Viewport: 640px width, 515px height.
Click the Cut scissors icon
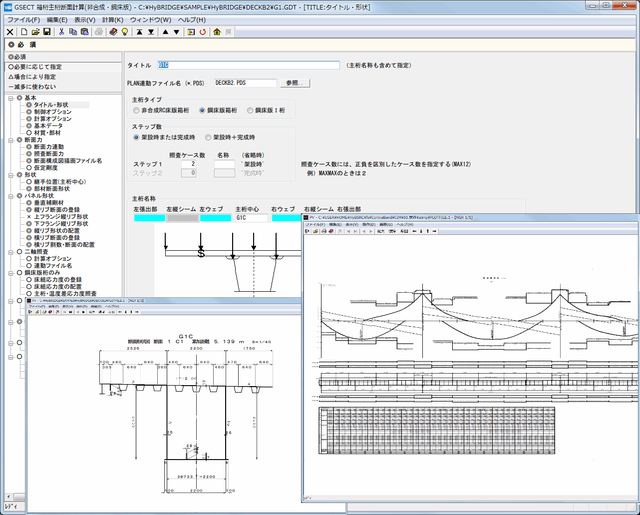[60, 31]
